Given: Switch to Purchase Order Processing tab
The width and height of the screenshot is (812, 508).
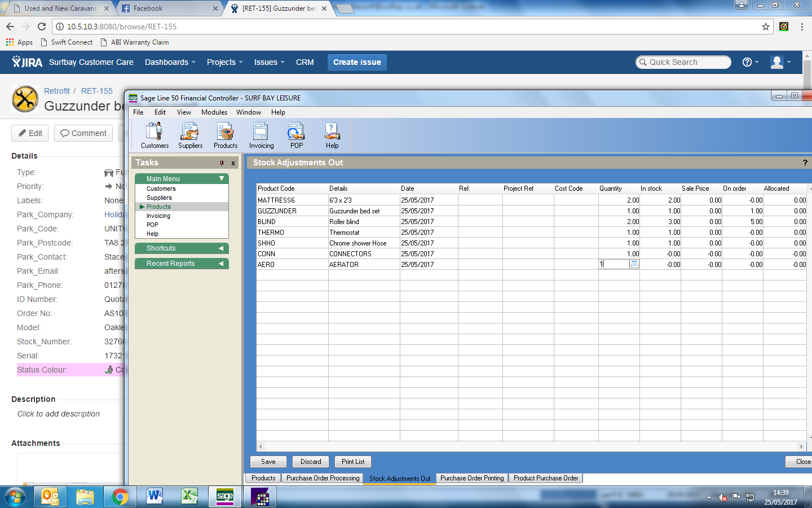Looking at the screenshot, I should coord(323,478).
